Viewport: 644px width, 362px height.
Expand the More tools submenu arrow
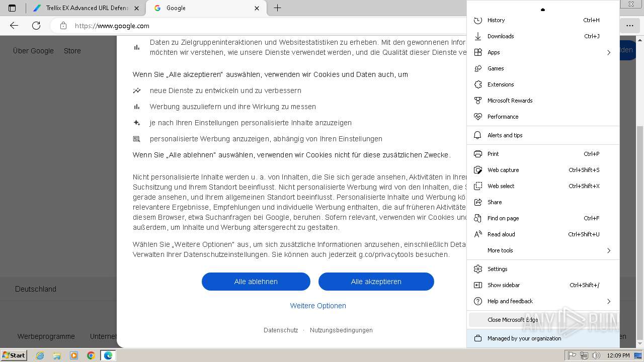coord(609,250)
